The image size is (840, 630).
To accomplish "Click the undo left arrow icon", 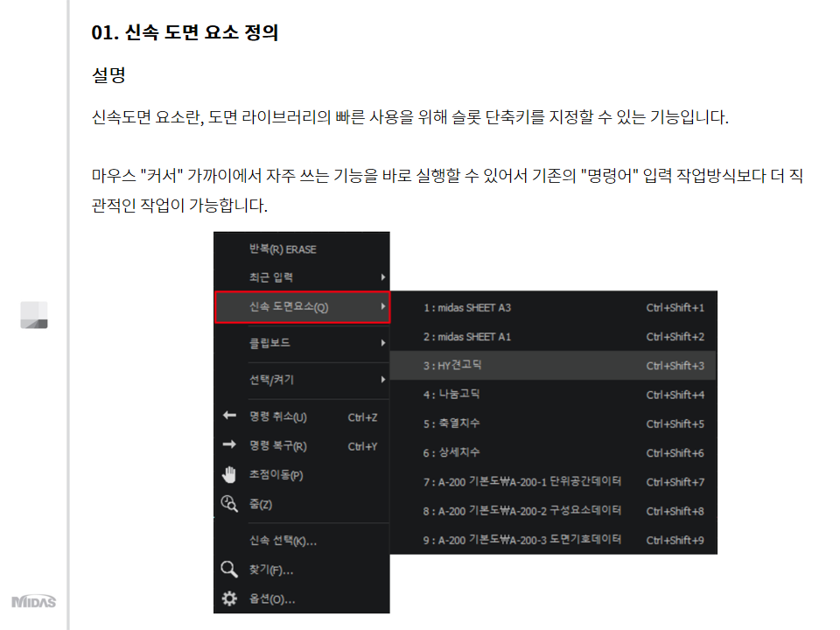I will (x=230, y=416).
